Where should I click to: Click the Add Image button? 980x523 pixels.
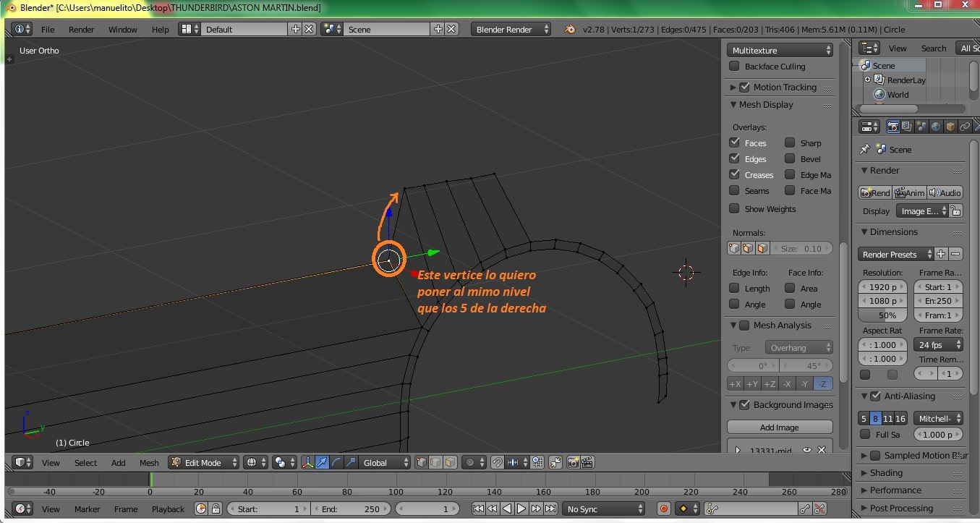[x=779, y=428]
